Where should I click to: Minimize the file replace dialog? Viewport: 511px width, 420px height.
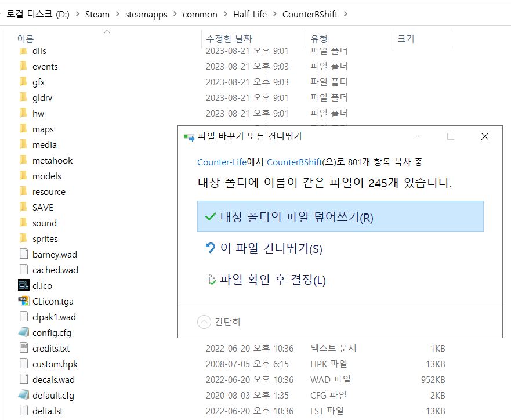coord(417,136)
